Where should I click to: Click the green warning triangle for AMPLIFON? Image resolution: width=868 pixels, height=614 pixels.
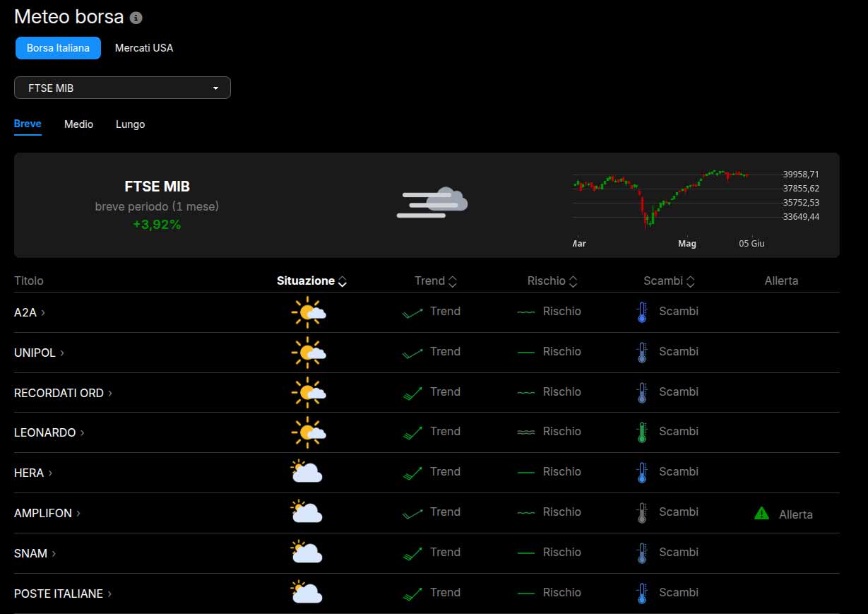[x=761, y=514]
